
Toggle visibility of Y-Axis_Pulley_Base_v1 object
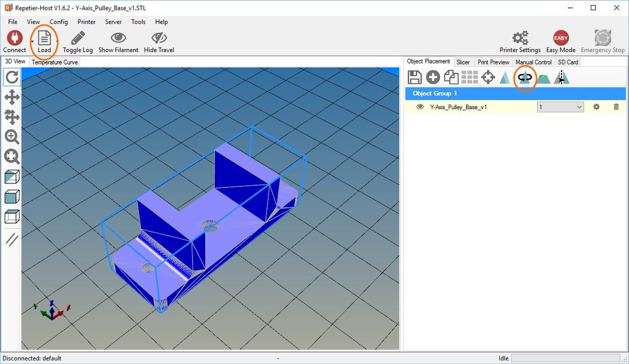(420, 107)
